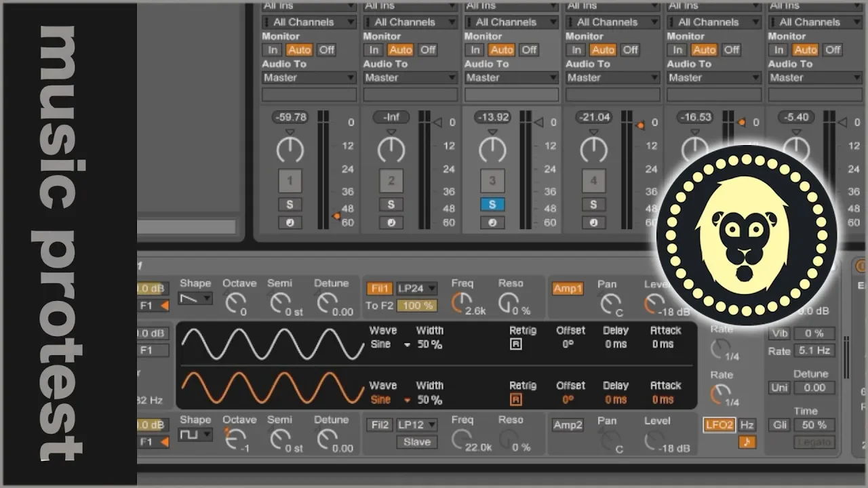This screenshot has height=488, width=868.
Task: Click the Amp1 Pan knob
Action: coord(610,303)
